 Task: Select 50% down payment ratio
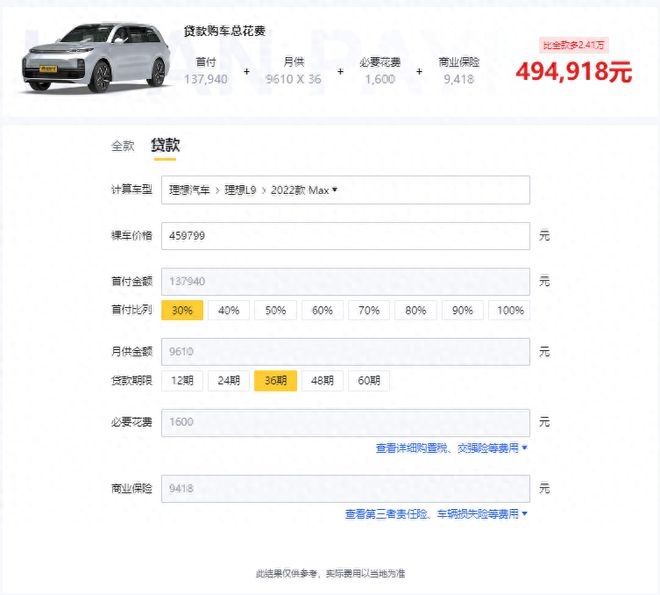pyautogui.click(x=275, y=310)
